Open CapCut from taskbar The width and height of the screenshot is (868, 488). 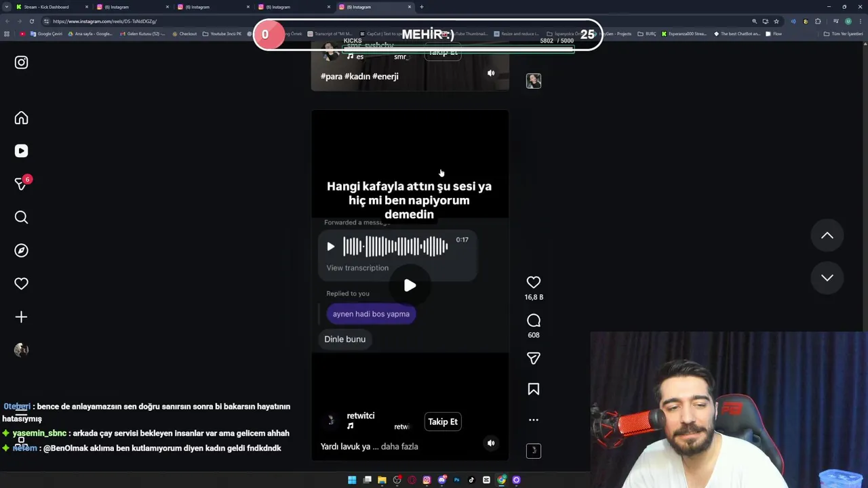pos(486,480)
